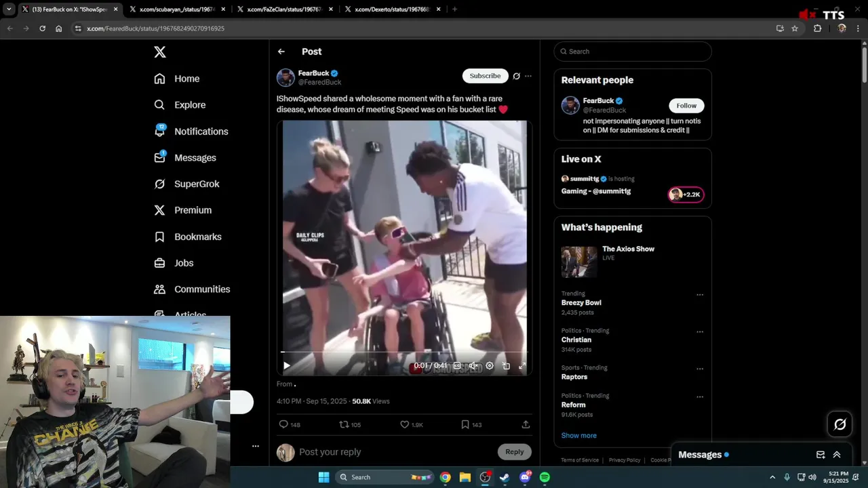
Task: Open more options for Reform trend
Action: click(x=700, y=397)
